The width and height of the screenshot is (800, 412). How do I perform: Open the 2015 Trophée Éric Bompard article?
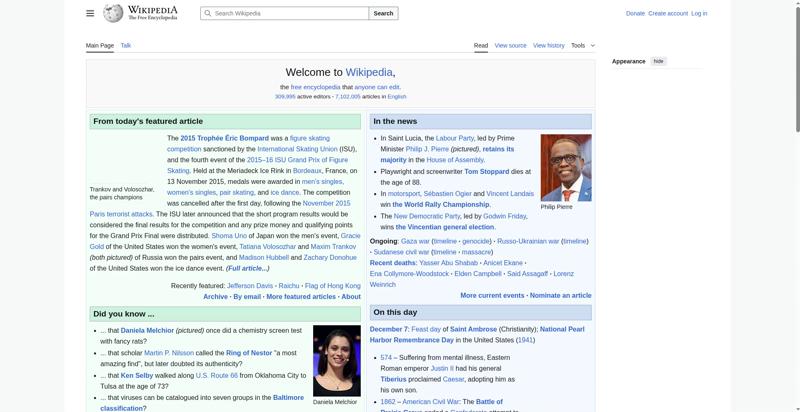click(222, 138)
